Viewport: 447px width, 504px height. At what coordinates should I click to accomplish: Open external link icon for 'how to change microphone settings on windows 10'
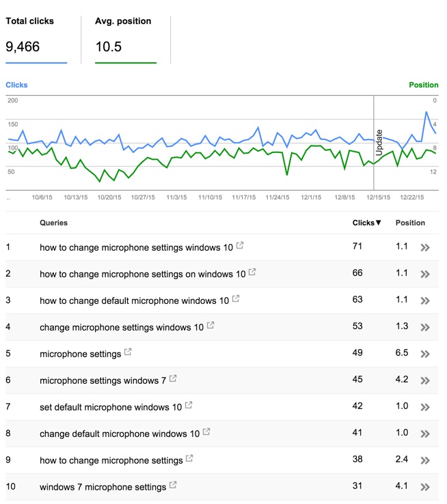pos(252,272)
